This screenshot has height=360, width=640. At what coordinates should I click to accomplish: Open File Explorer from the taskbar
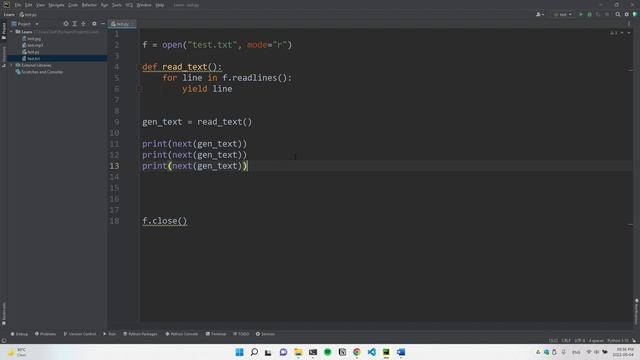[x=298, y=352]
